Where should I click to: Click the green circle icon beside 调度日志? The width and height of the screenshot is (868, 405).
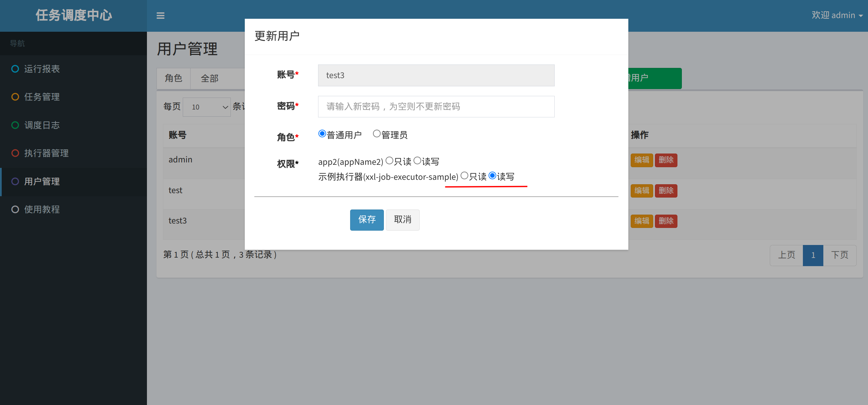[x=15, y=125]
